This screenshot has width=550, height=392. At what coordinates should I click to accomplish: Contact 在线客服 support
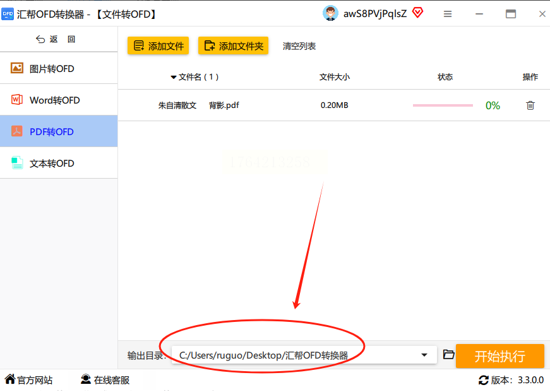click(x=105, y=380)
